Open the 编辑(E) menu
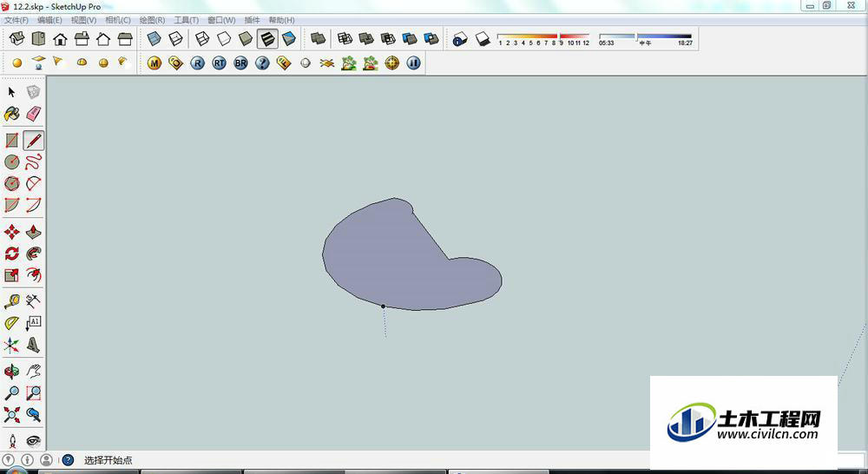868x474 pixels. tap(49, 20)
